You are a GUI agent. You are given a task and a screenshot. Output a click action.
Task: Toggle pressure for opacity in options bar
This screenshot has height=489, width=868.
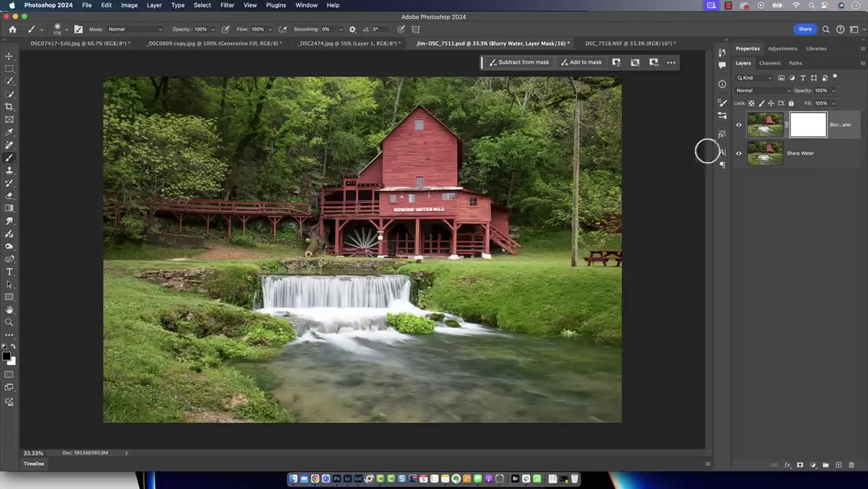click(x=226, y=30)
